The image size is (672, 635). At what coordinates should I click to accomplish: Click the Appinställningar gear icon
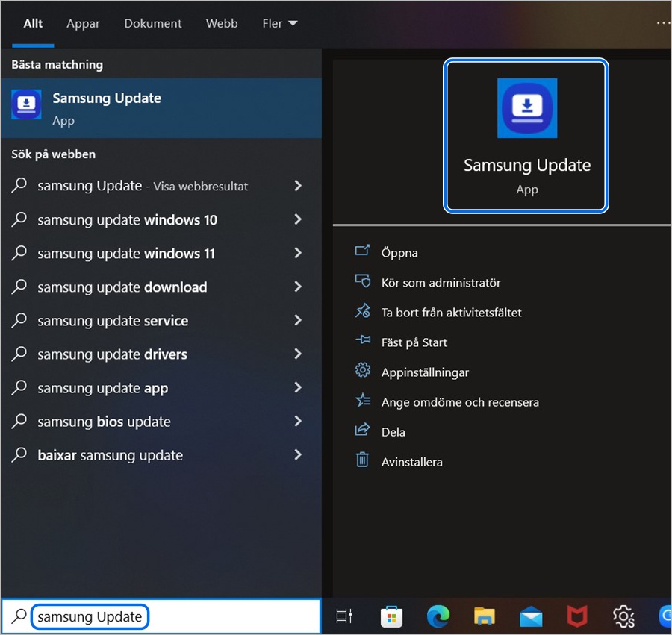tap(362, 372)
